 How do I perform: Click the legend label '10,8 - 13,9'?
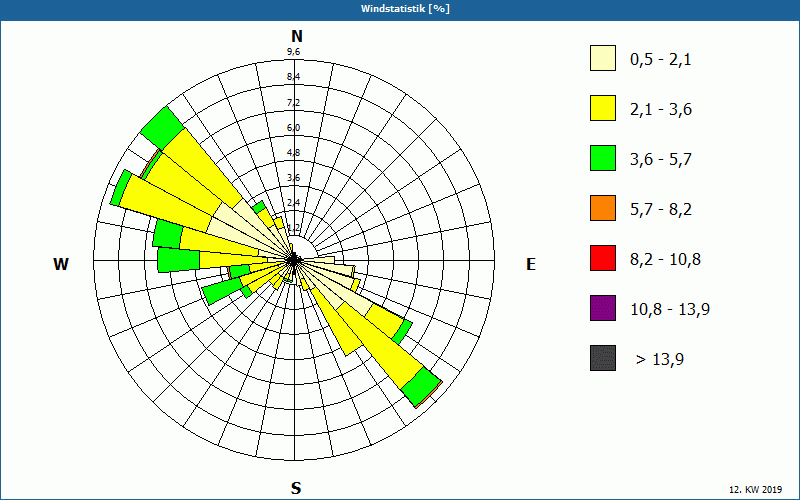[670, 310]
